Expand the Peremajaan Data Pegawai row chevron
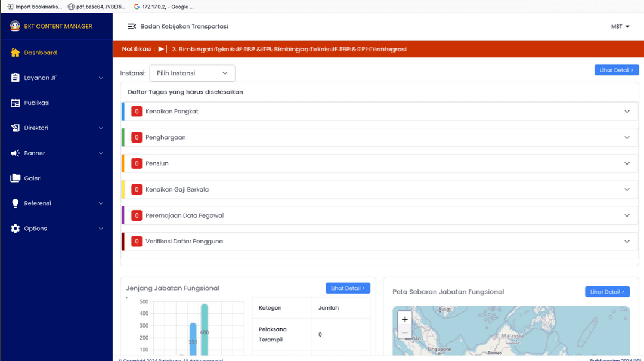 [627, 215]
